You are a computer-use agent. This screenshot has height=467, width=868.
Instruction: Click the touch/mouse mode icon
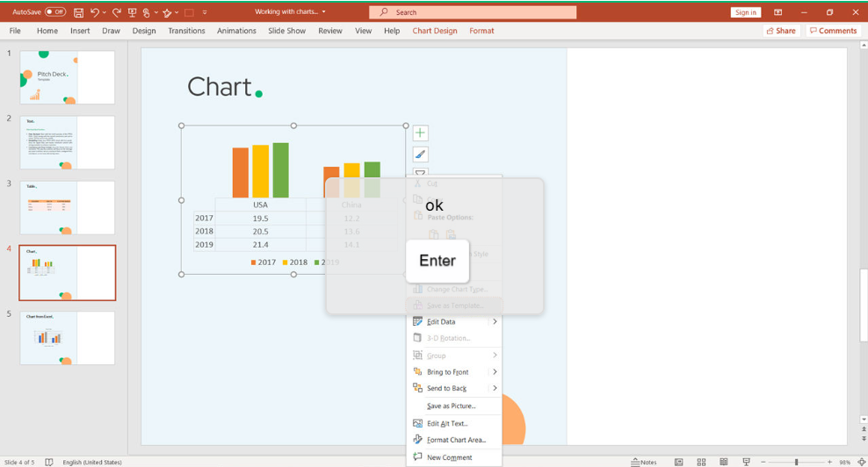tap(146, 12)
